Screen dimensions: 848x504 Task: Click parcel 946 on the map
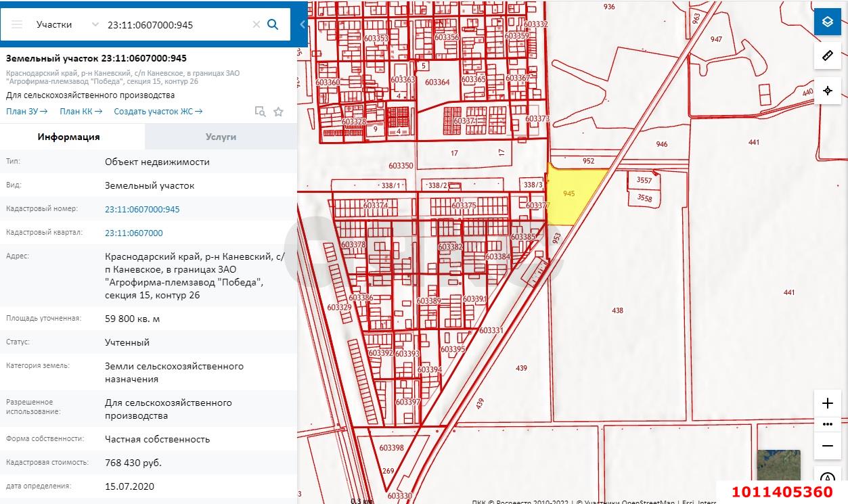click(661, 144)
